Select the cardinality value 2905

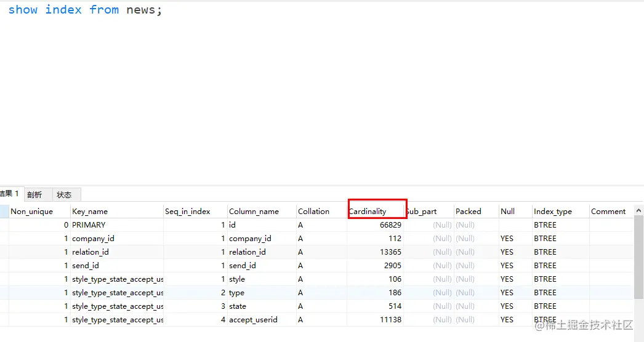pos(376,266)
